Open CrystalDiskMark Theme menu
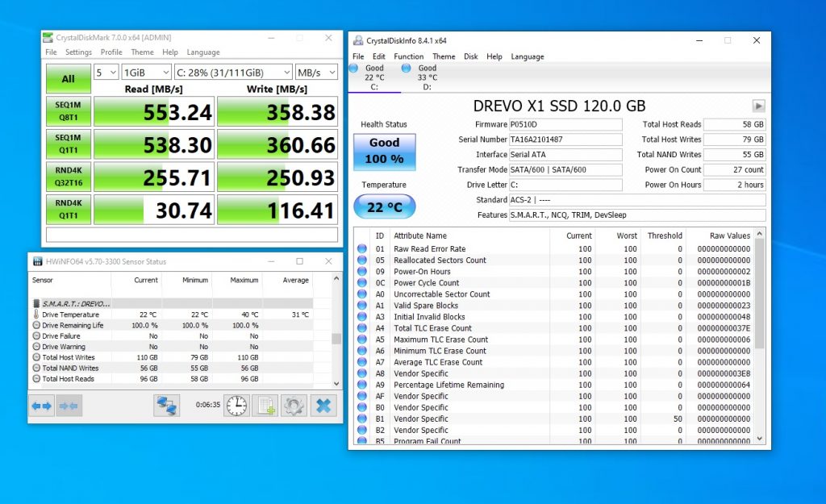The height and width of the screenshot is (504, 826). [x=142, y=52]
